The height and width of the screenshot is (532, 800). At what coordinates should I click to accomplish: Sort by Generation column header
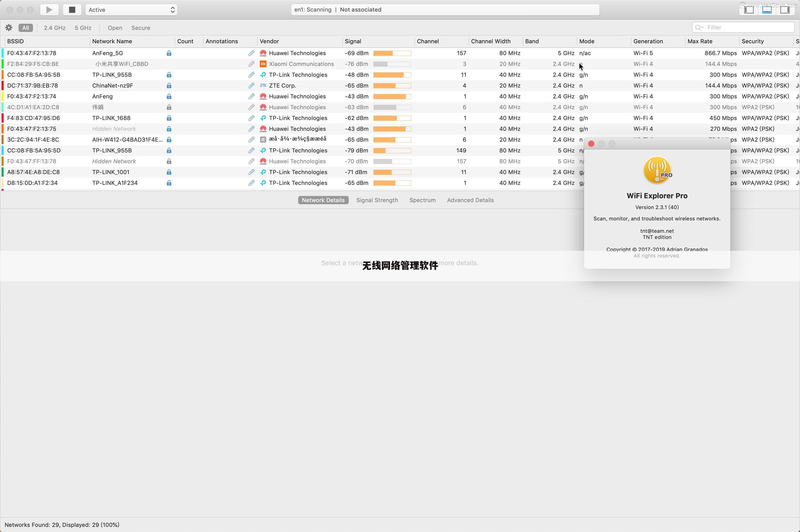648,41
